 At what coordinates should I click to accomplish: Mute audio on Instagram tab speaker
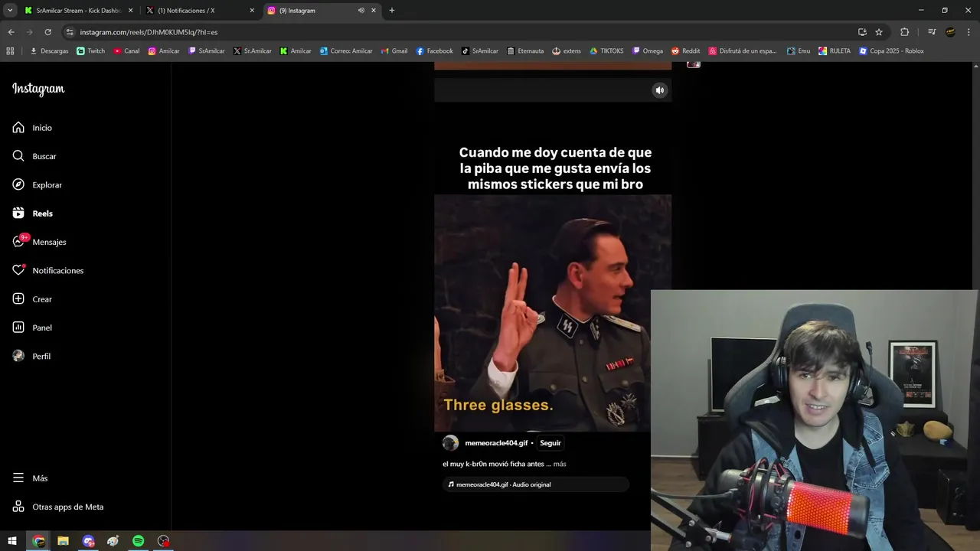(361, 11)
